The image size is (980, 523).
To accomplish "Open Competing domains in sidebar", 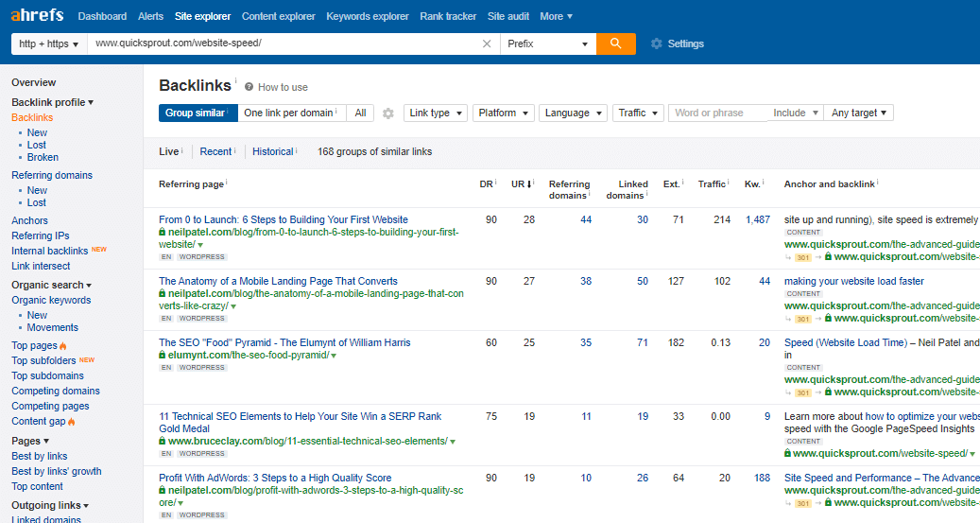I will pyautogui.click(x=56, y=391).
